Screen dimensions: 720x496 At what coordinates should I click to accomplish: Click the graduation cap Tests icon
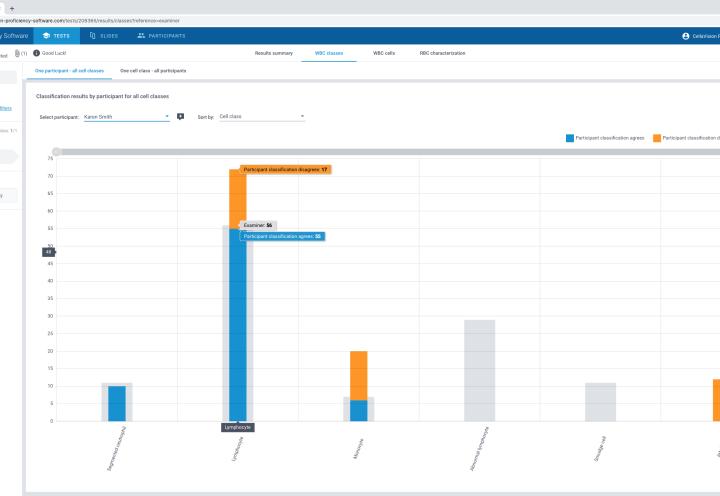pos(46,36)
